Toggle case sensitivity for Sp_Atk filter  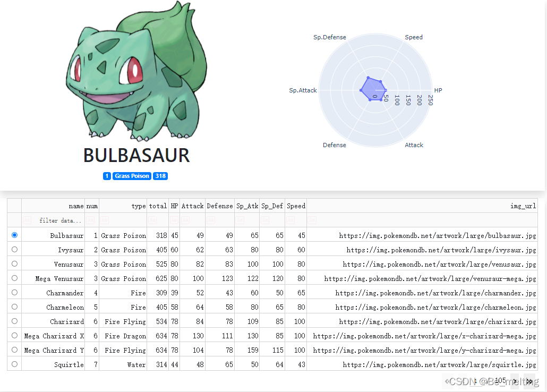point(240,220)
